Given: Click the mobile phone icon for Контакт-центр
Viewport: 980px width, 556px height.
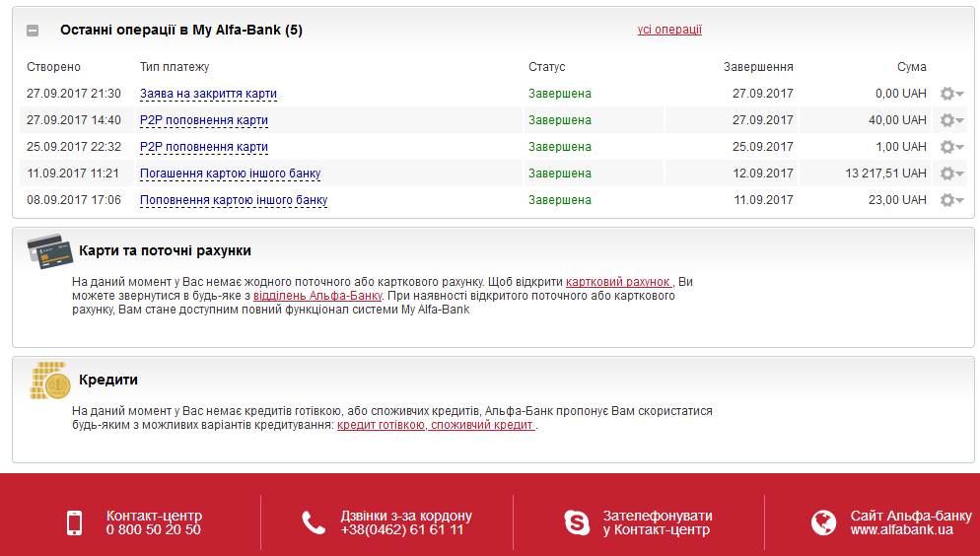Looking at the screenshot, I should pyautogui.click(x=74, y=522).
